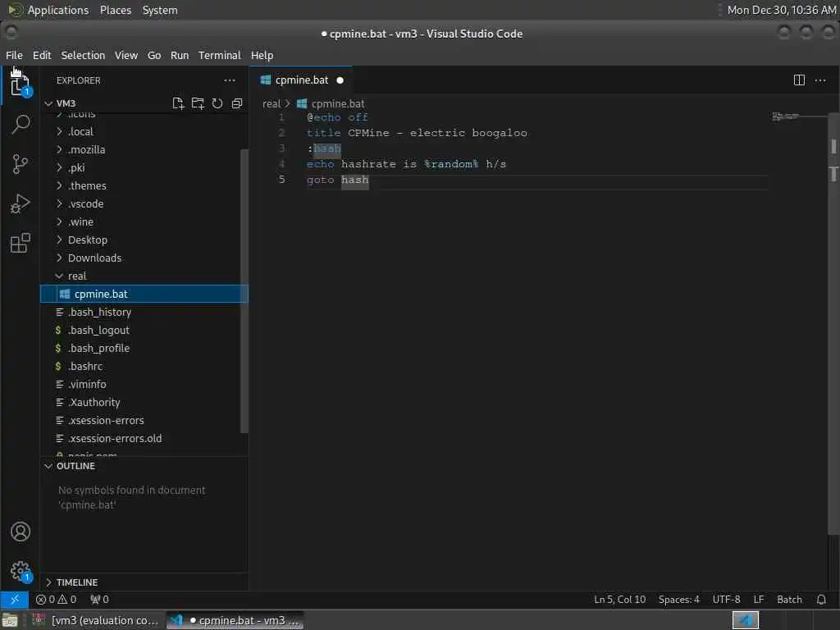The height and width of the screenshot is (630, 840).
Task: Open the View menu
Action: click(126, 55)
